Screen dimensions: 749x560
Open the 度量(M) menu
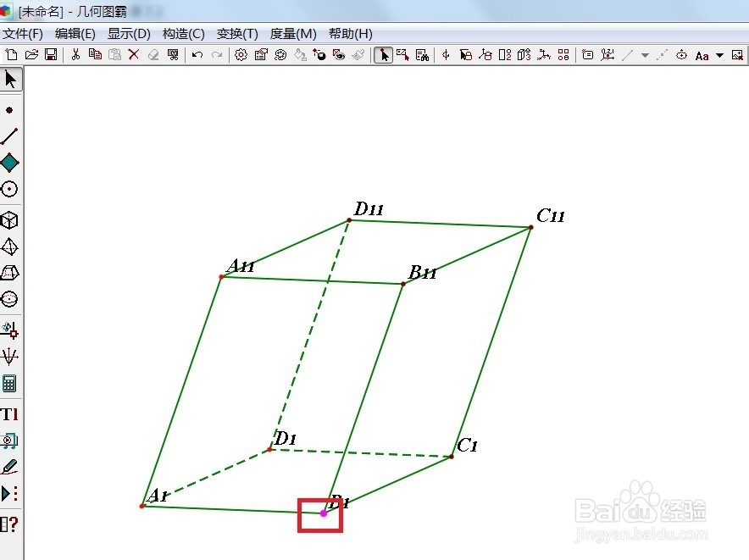[x=293, y=34]
